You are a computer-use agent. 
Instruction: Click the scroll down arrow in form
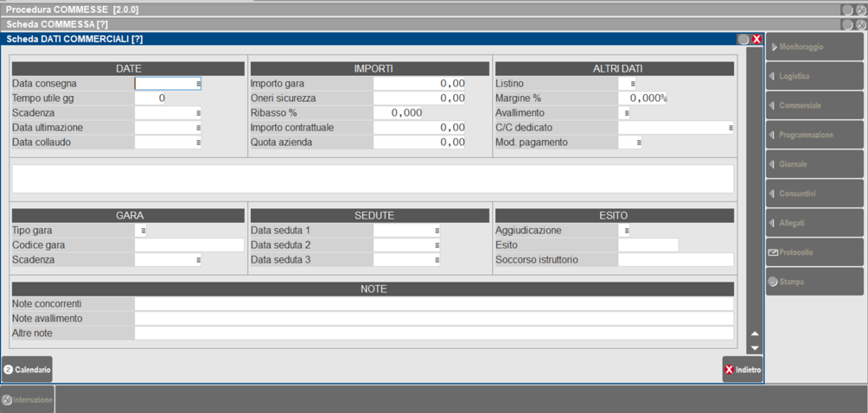point(755,348)
